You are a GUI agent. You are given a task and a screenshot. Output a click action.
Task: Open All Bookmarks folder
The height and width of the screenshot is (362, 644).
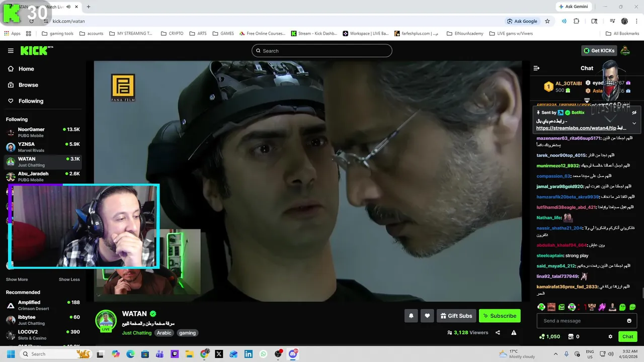(622, 34)
